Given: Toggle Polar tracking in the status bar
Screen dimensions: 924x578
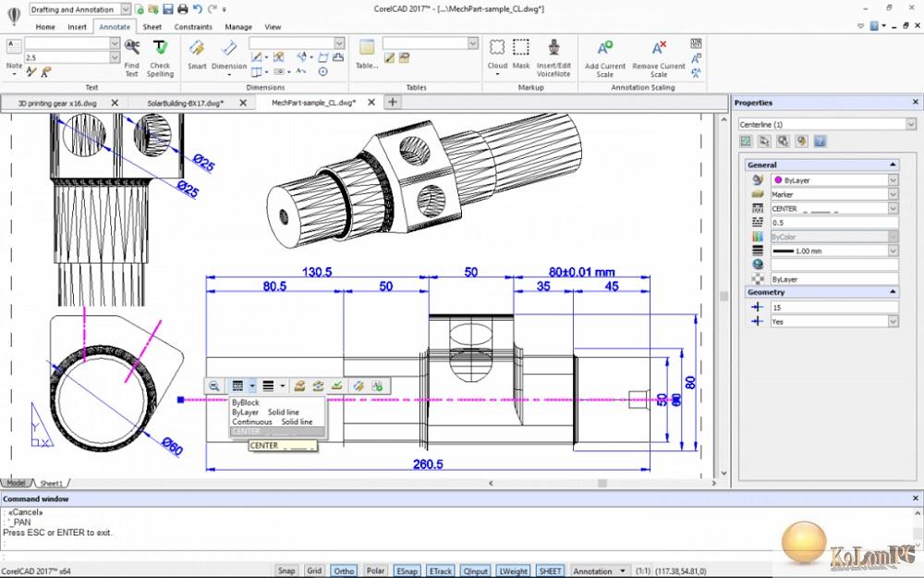Looking at the screenshot, I should point(375,571).
